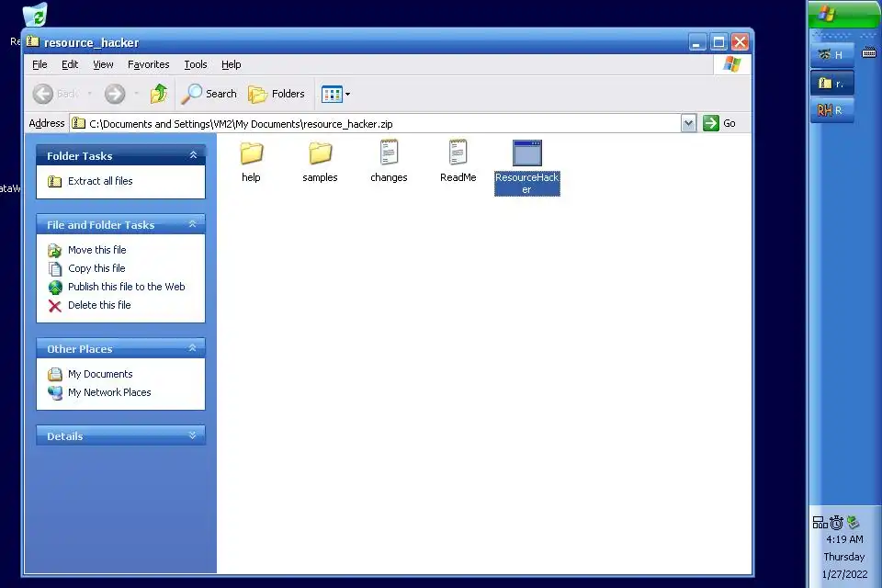Switch to the H taskbar window
This screenshot has width=882, height=588.
coord(832,54)
